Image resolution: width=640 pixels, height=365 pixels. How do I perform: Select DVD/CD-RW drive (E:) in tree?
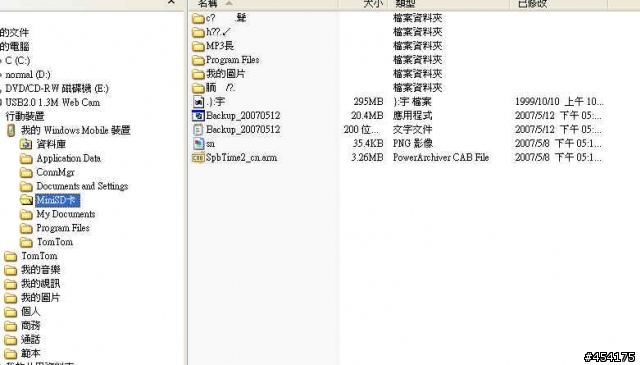pyautogui.click(x=57, y=88)
